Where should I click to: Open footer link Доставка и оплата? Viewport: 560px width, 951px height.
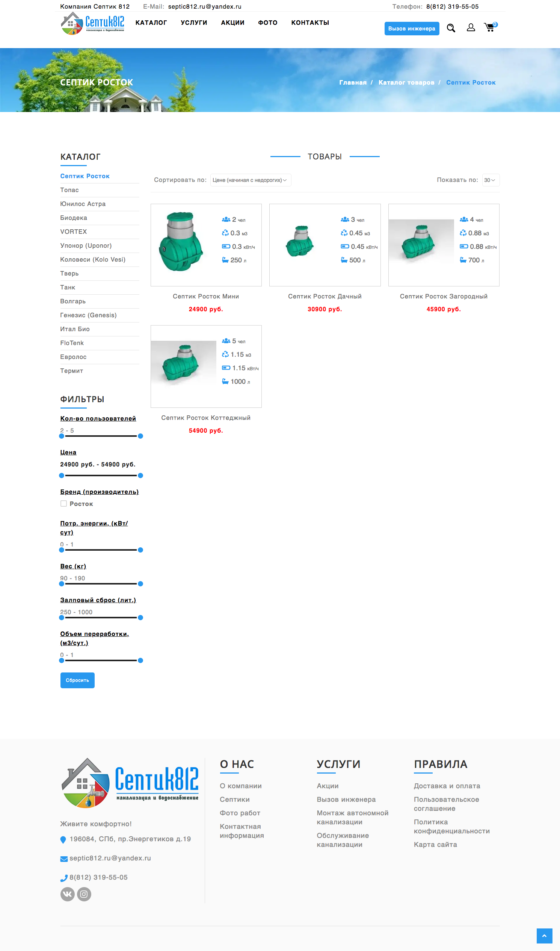pyautogui.click(x=447, y=786)
